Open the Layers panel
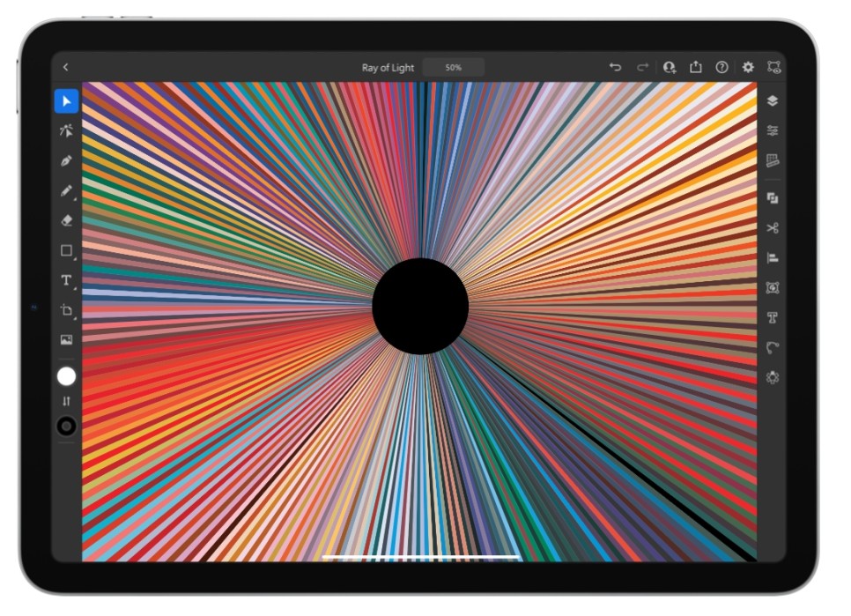This screenshot has height=616, width=851. coord(773,101)
